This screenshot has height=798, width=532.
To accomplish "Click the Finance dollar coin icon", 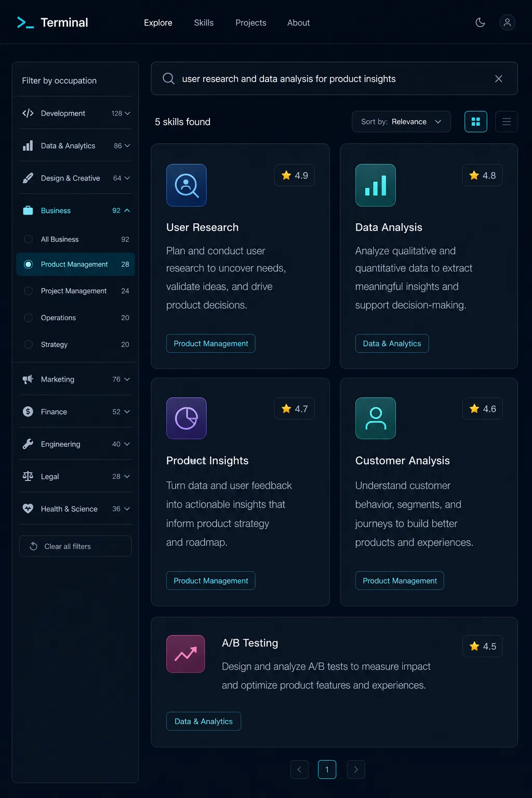I will (x=28, y=411).
